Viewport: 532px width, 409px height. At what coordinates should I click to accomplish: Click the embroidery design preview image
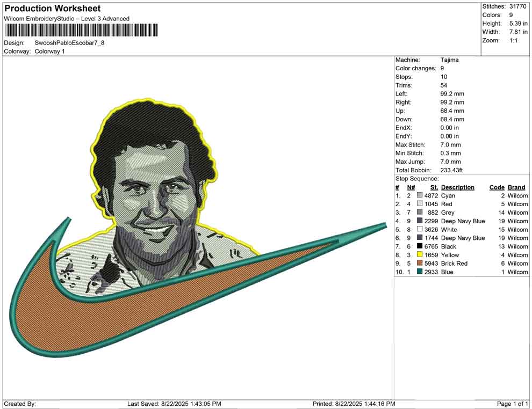(198, 229)
